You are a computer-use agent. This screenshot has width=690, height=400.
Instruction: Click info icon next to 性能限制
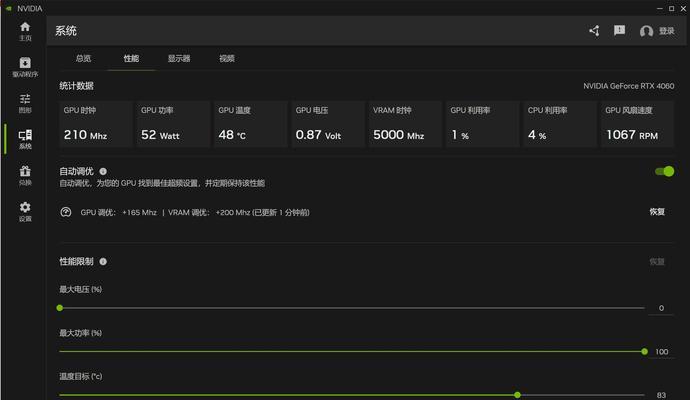(x=103, y=261)
